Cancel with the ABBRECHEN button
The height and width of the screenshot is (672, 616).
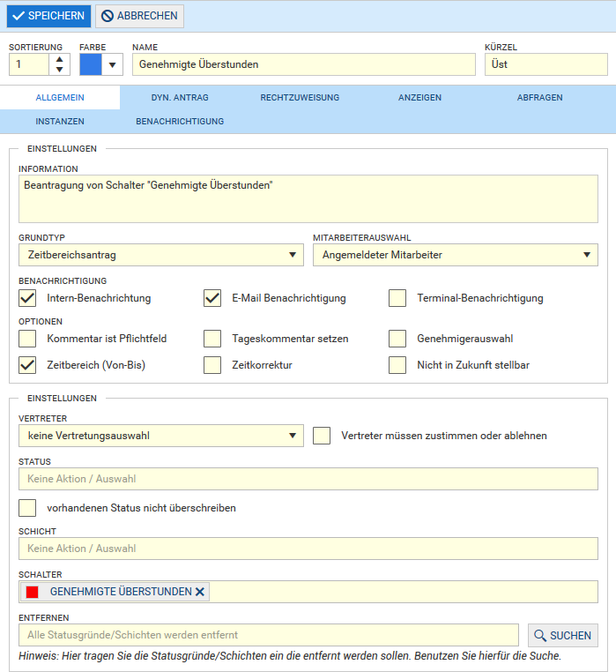139,16
